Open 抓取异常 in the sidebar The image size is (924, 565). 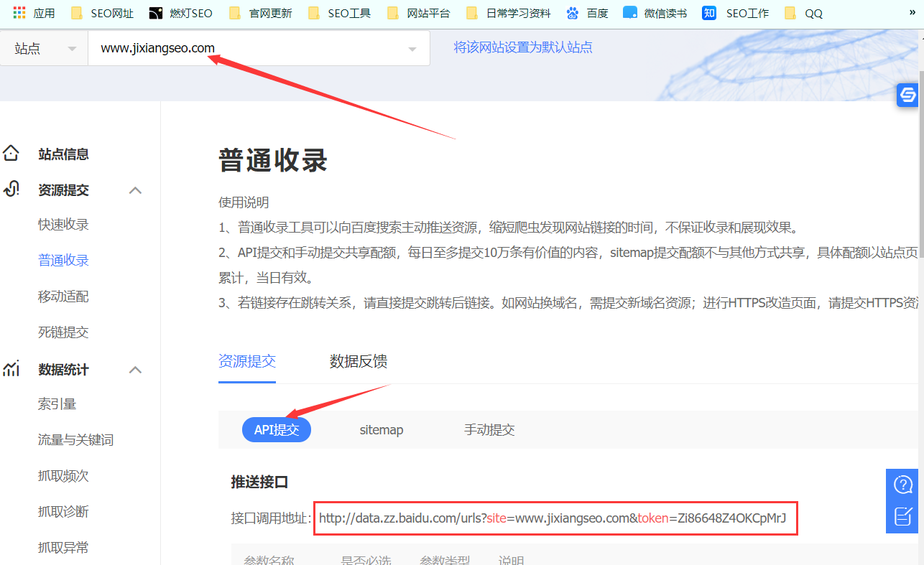63,548
